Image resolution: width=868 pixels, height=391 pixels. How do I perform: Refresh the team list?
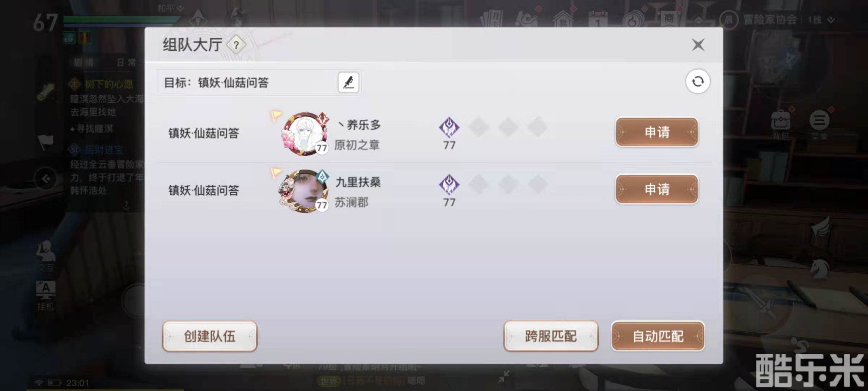pos(698,81)
